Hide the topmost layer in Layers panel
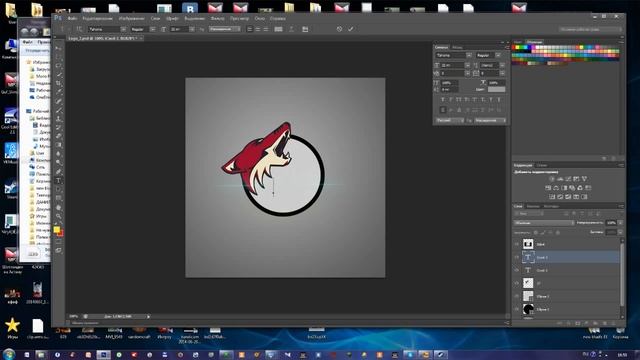 [x=517, y=244]
